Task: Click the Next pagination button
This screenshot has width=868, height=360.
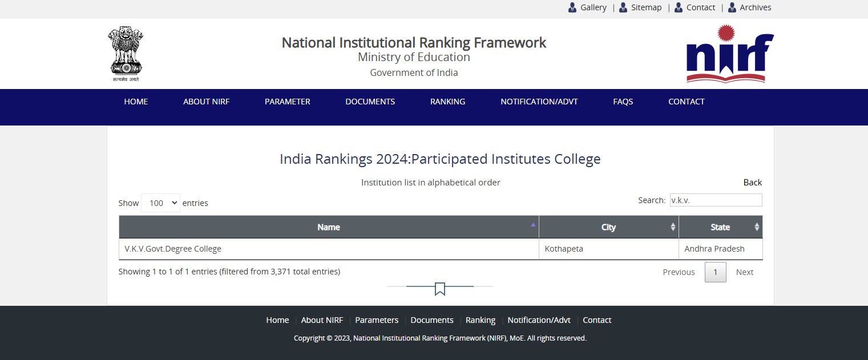Action: coord(744,272)
